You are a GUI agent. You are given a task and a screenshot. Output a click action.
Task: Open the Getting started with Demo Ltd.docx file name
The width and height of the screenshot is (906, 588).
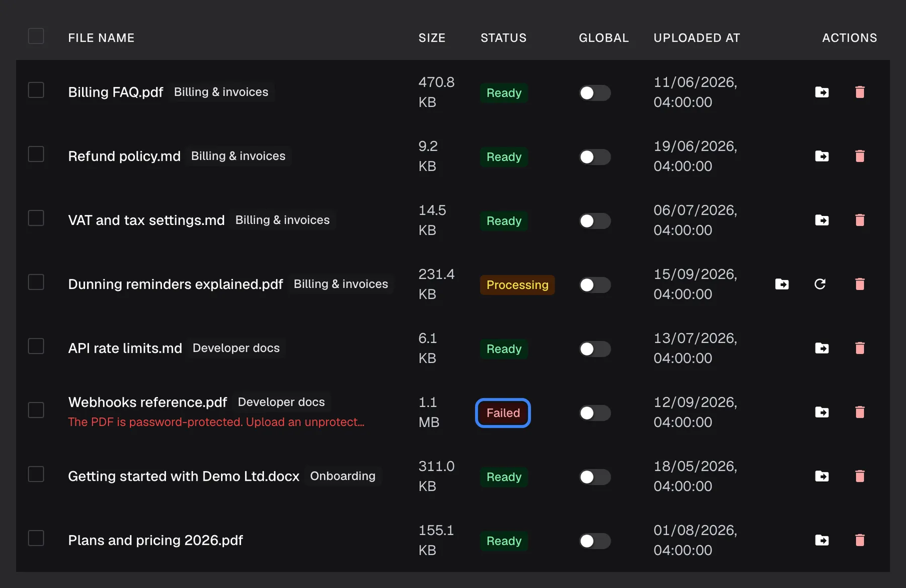184,476
